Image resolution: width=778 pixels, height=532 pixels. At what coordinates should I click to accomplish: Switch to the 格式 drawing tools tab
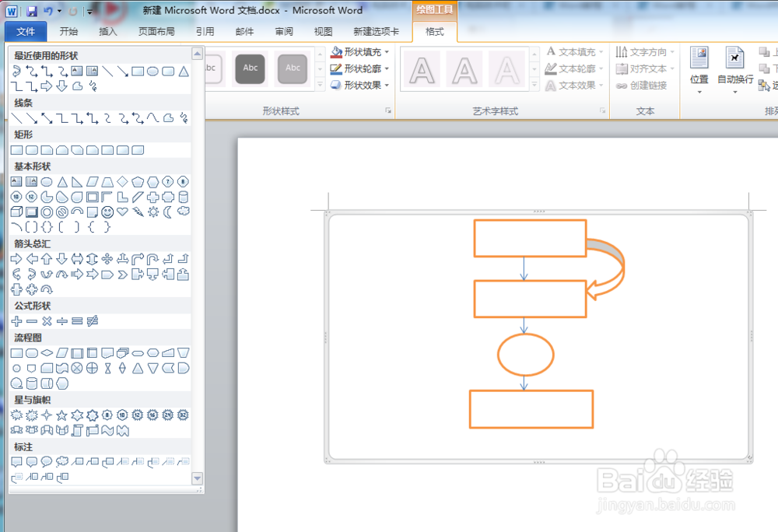[x=433, y=33]
